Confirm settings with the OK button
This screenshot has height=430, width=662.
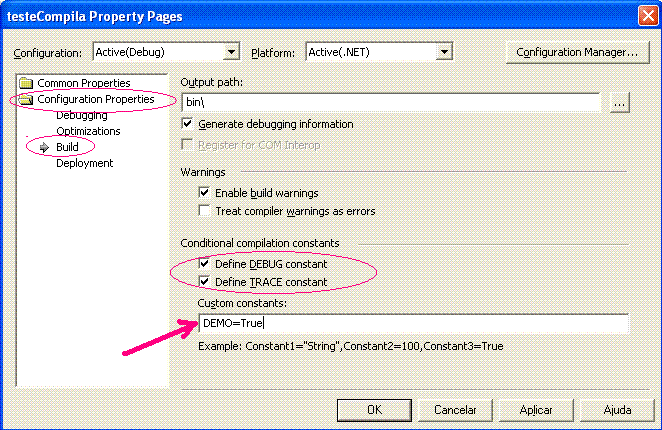click(x=374, y=410)
